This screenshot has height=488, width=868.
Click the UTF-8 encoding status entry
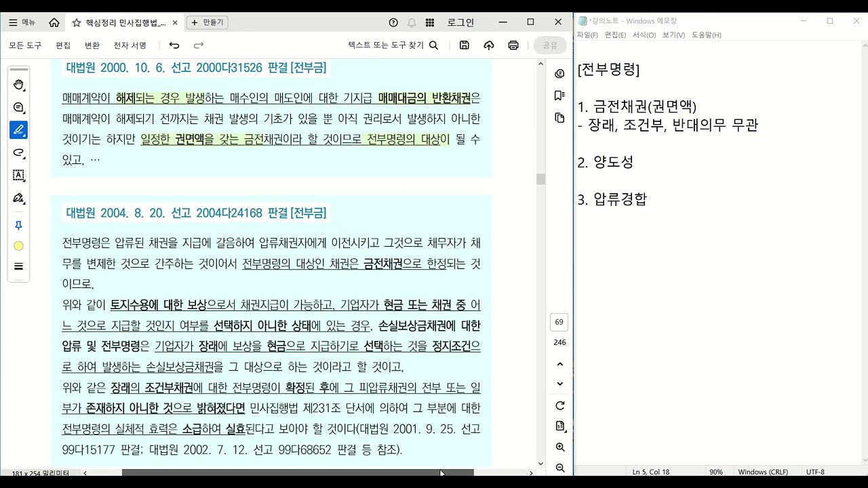point(815,472)
